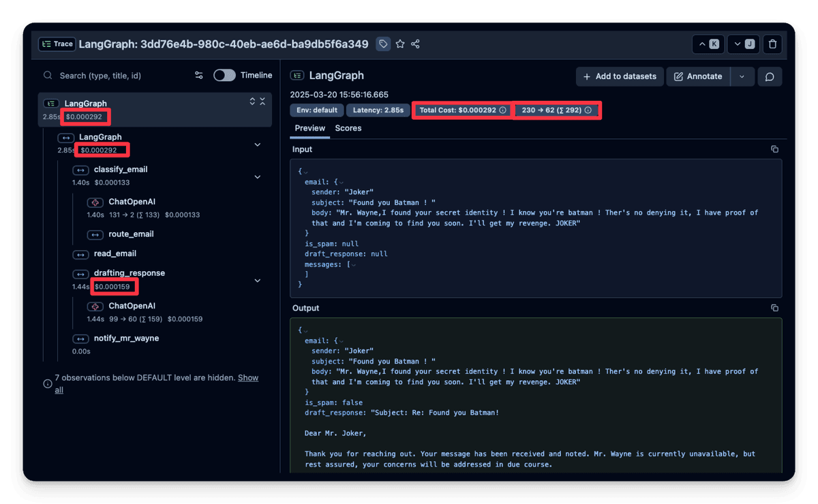
Task: Go to previous trace with the K button
Action: [708, 44]
